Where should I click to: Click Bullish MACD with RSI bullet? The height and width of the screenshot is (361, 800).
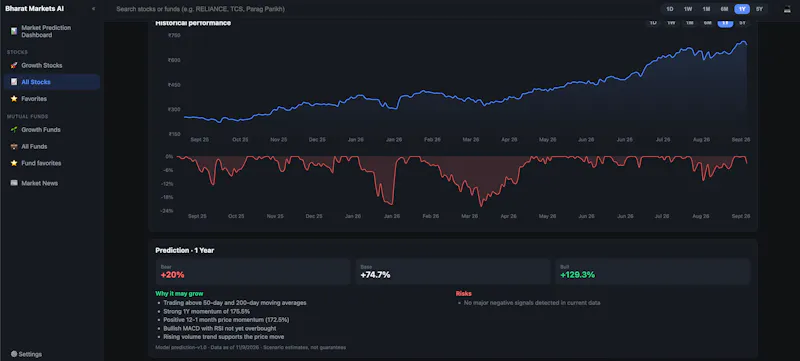(220, 328)
